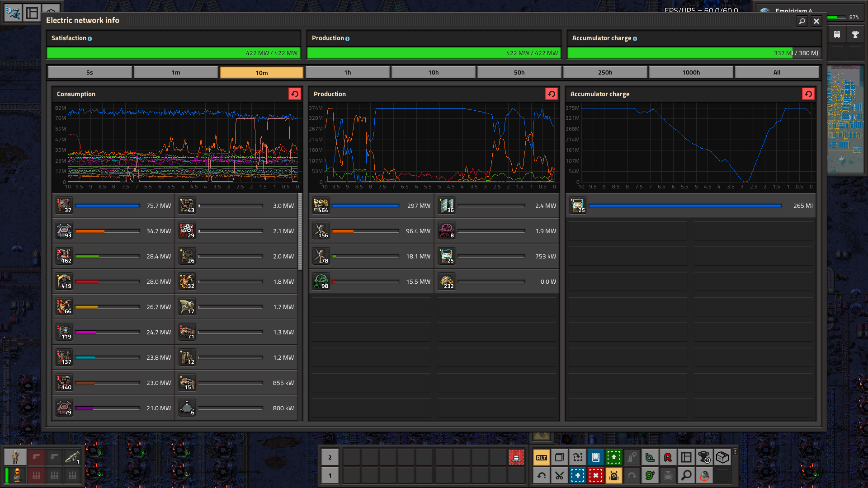Select the 250h time range
This screenshot has width=868, height=488.
(x=605, y=72)
